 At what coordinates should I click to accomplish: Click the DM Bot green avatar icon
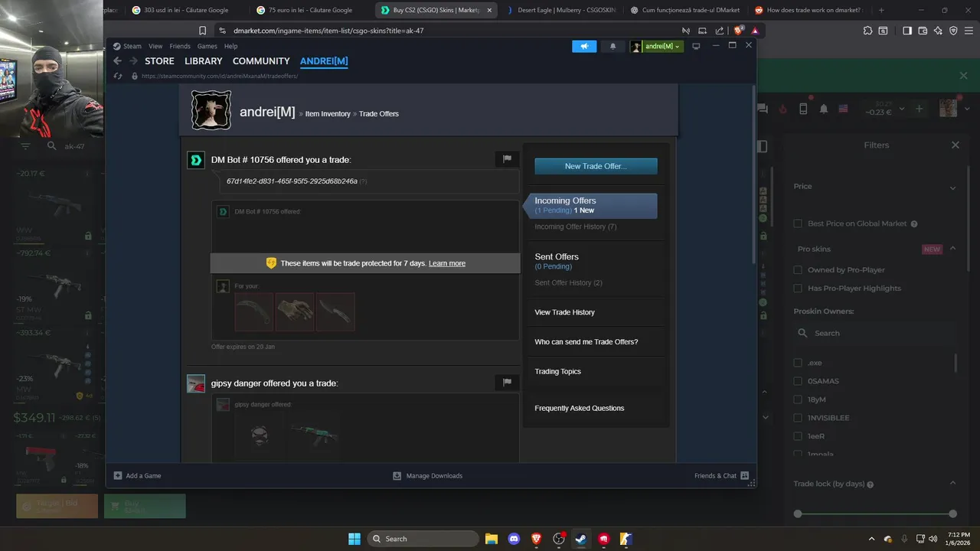196,160
